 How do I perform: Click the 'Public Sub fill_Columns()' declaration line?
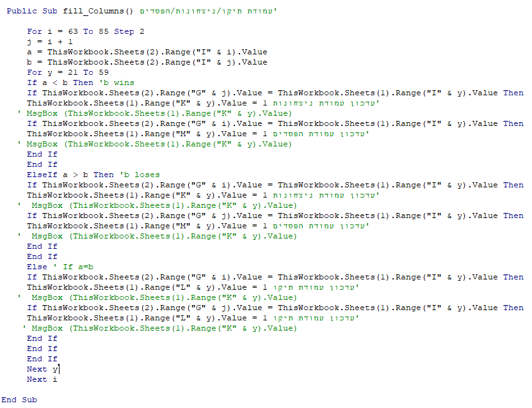coord(141,11)
